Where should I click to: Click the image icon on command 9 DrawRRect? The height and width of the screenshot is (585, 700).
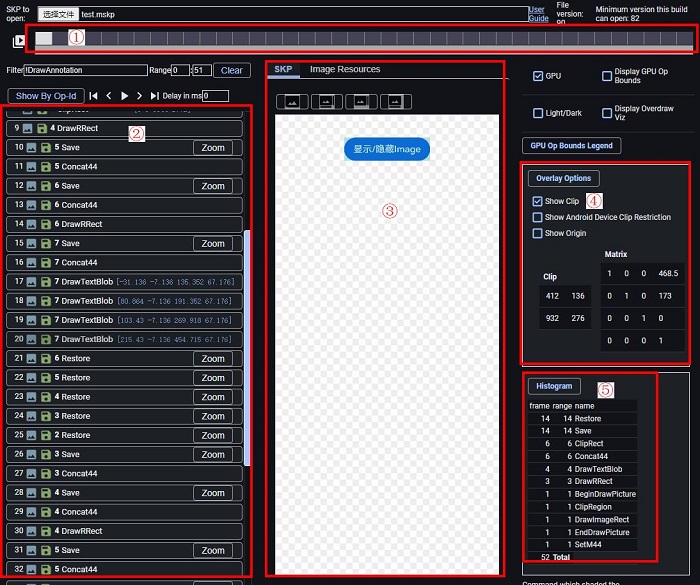[32, 128]
